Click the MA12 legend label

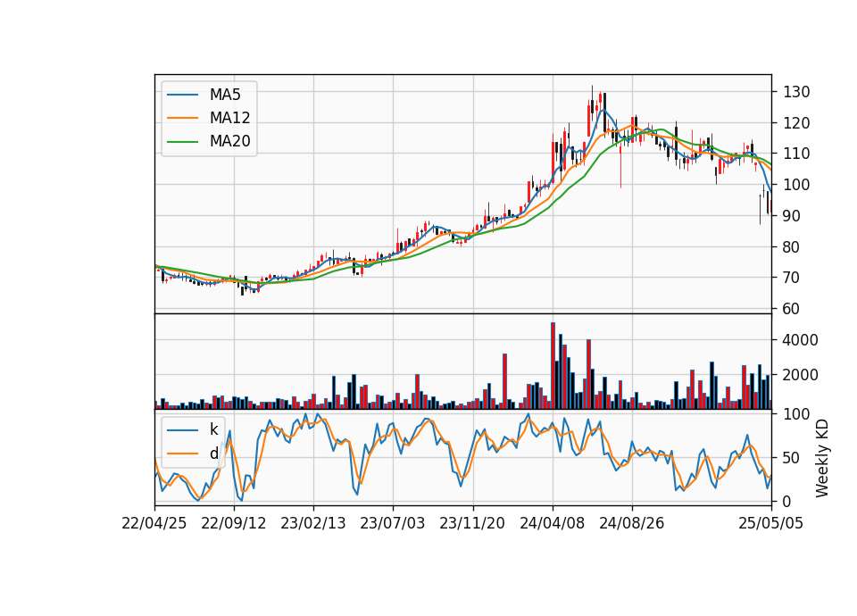[x=229, y=118]
